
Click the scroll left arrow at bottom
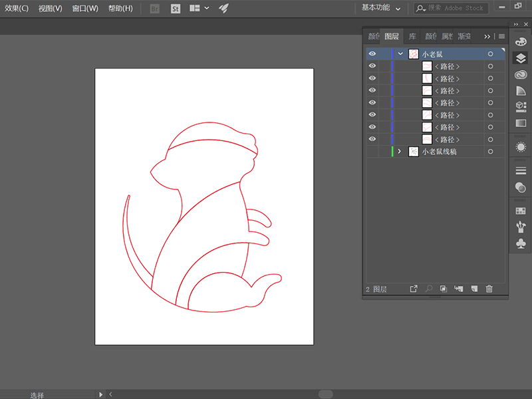(x=110, y=394)
